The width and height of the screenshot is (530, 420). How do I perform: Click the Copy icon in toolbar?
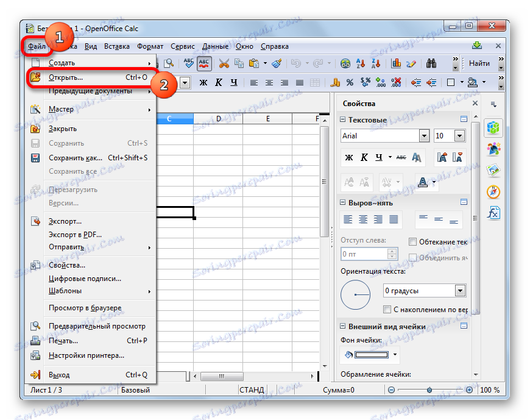pos(239,63)
